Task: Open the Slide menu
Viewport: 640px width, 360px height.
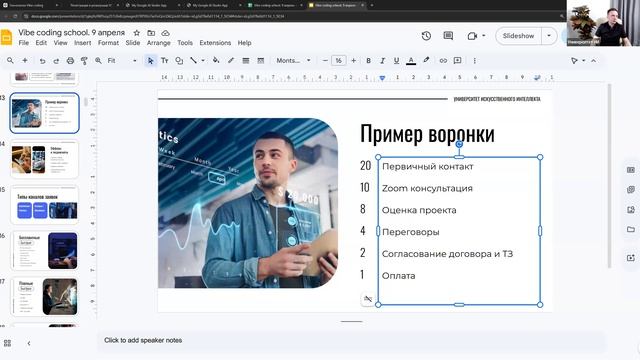Action: tap(133, 43)
